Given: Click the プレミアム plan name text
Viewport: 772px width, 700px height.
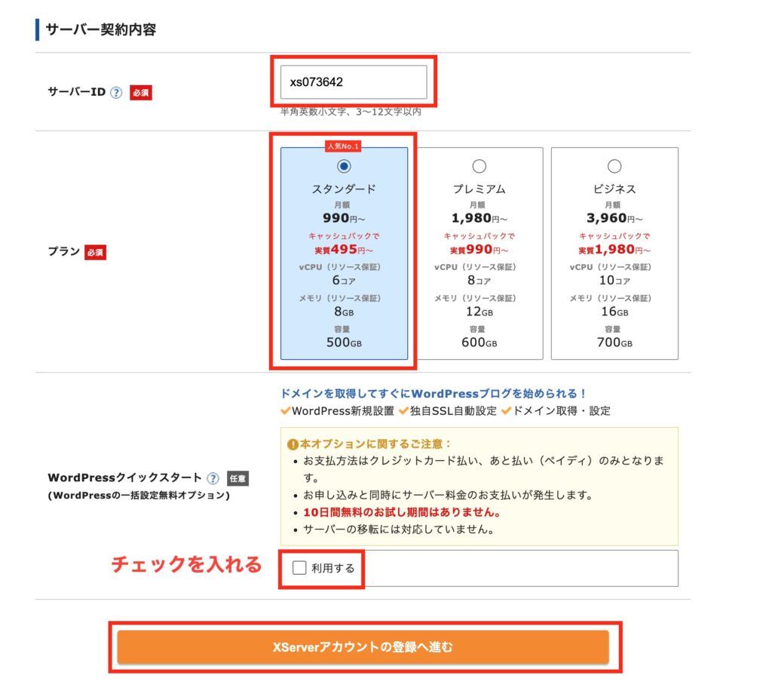Looking at the screenshot, I should point(479,189).
